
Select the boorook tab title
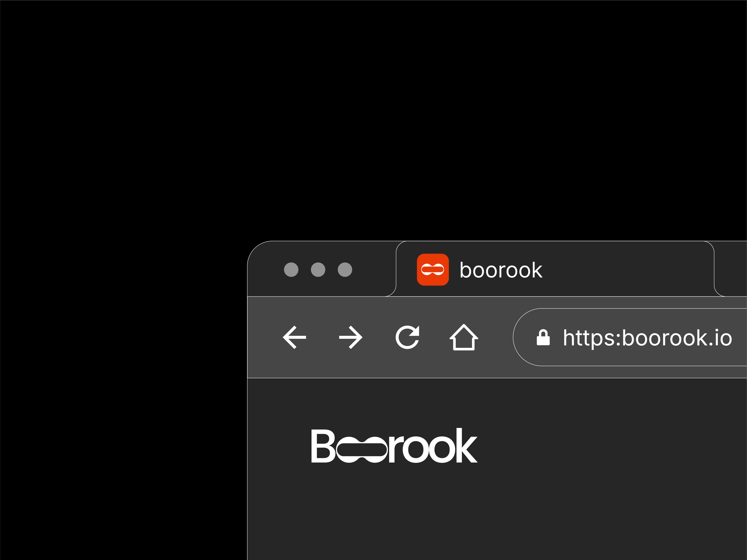coord(501,270)
